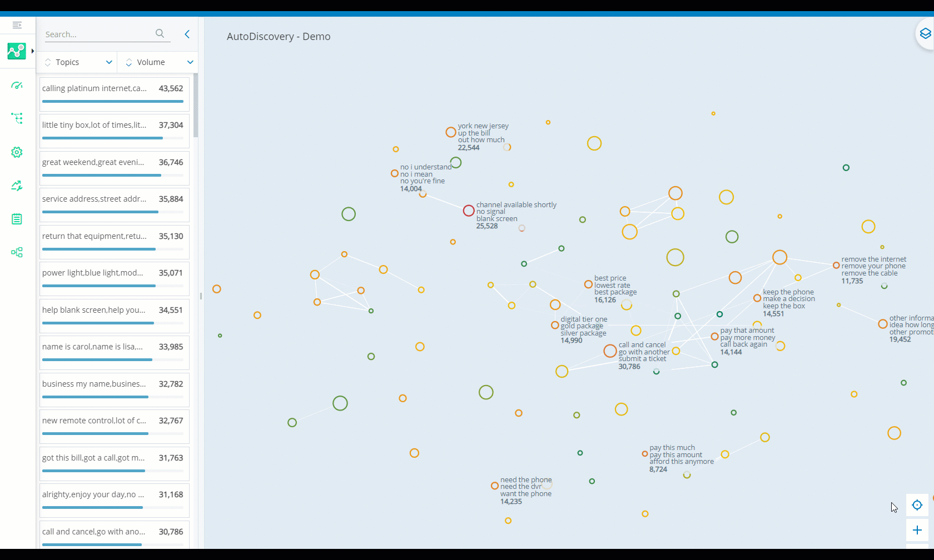Screen dimensions: 934x560
Task: Click the 'keep the phone' node circle
Action: [x=757, y=298]
